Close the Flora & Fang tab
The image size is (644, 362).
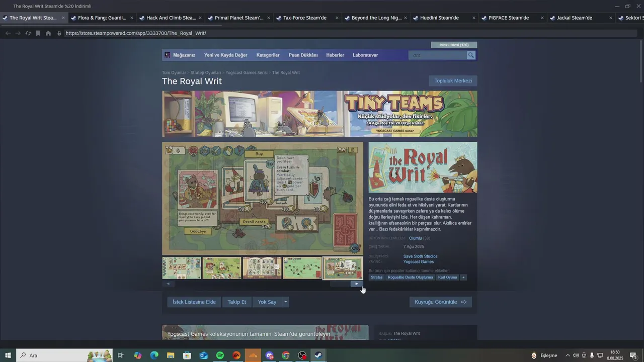click(132, 18)
